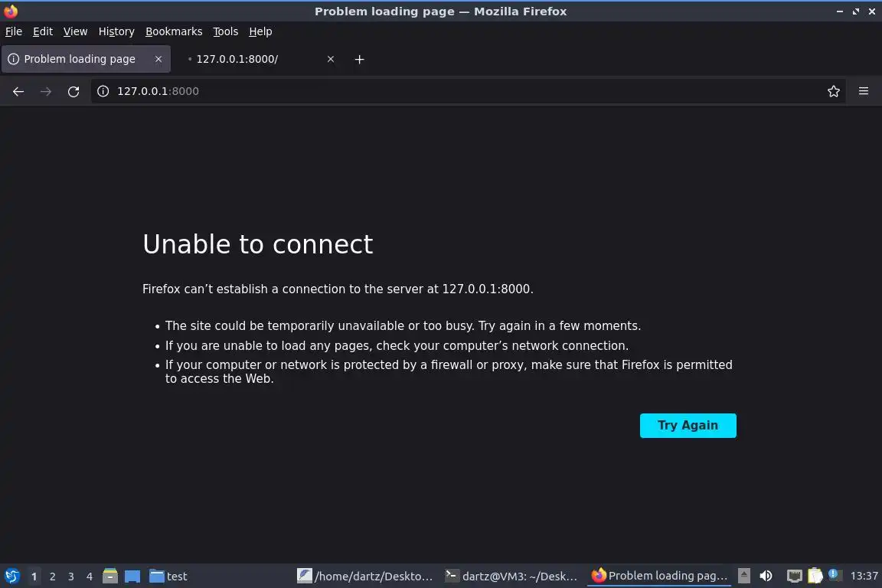Open the Firefox hamburger menu
The width and height of the screenshot is (882, 588).
pyautogui.click(x=864, y=91)
